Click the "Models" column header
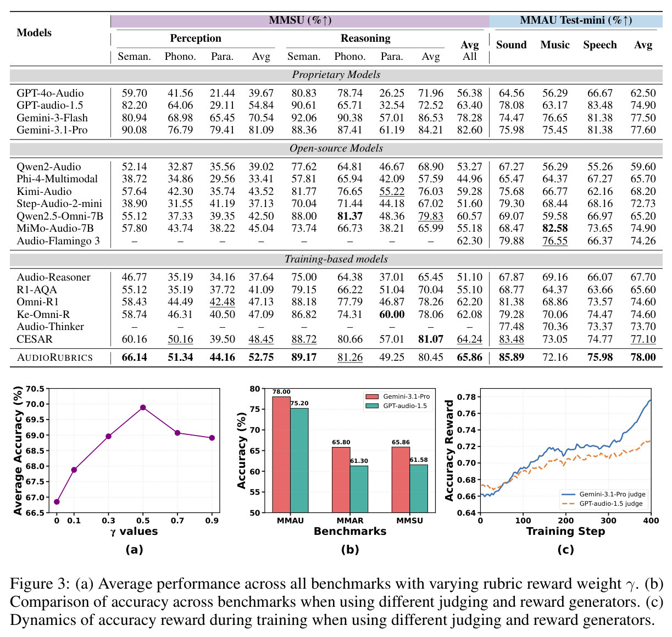This screenshot has height=637, width=672. tap(34, 32)
